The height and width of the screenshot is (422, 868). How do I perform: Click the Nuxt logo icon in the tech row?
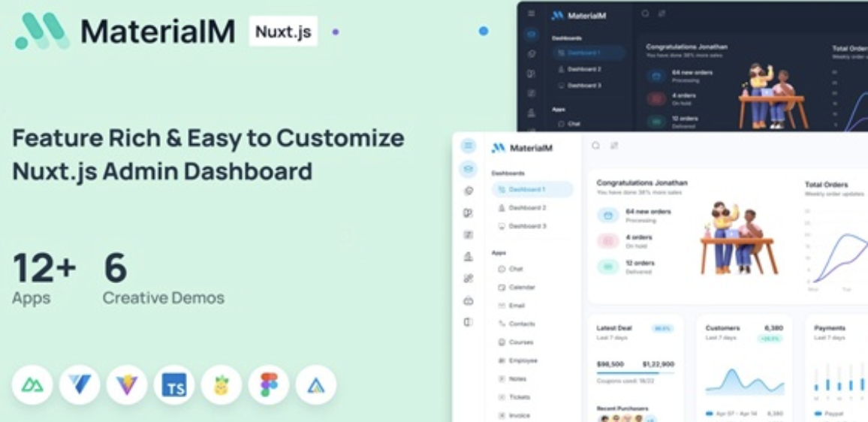tap(32, 385)
